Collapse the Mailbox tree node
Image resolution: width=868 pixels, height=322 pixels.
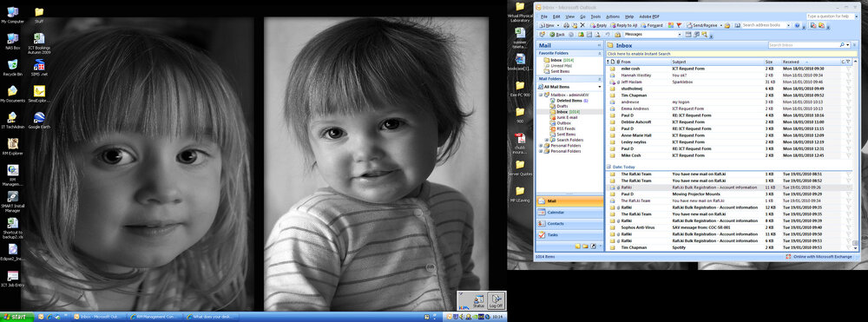[x=540, y=95]
